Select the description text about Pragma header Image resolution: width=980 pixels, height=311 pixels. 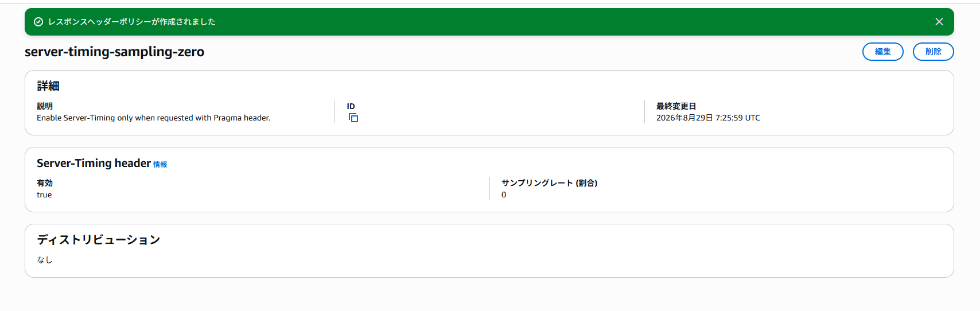154,118
